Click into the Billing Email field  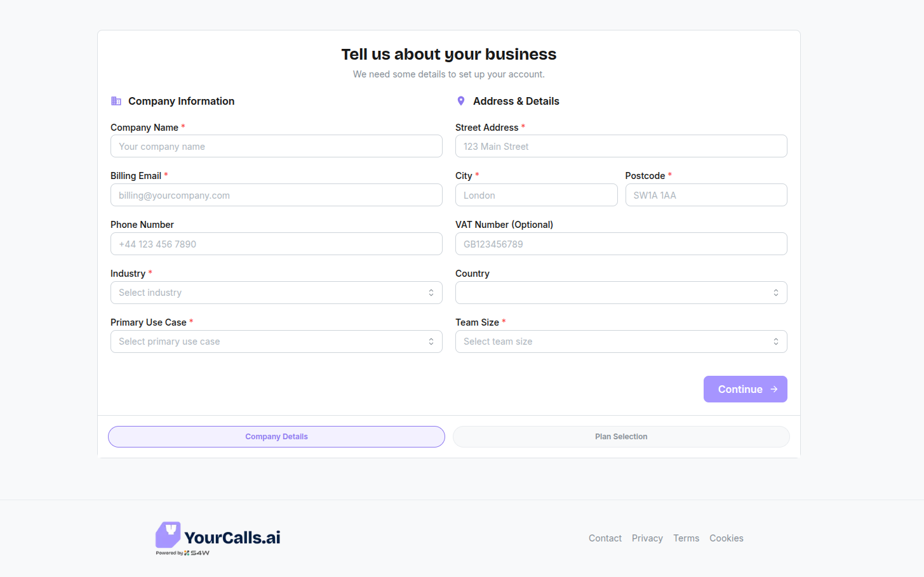pos(276,195)
